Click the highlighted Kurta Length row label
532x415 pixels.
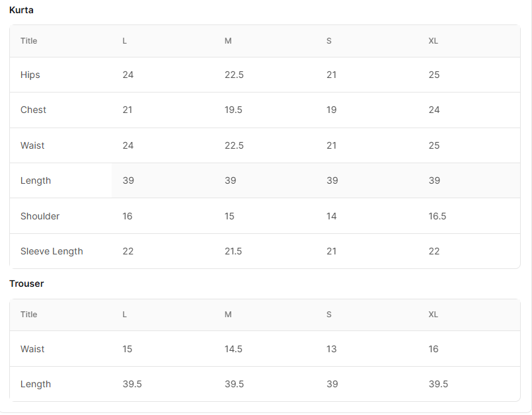point(36,181)
